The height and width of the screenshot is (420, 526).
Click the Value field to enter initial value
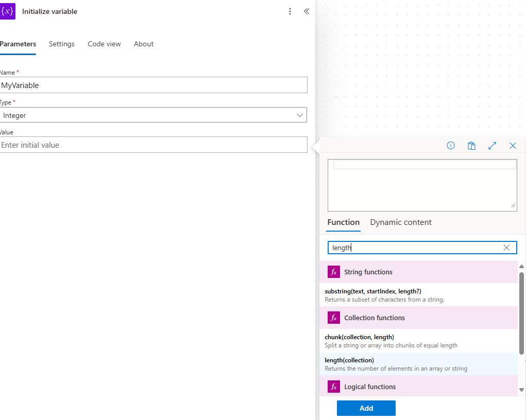point(153,145)
